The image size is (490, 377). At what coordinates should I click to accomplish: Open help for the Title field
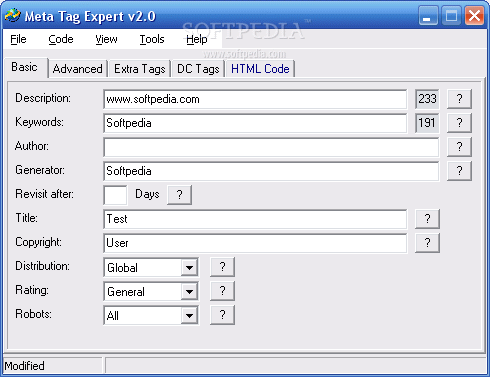(x=427, y=219)
